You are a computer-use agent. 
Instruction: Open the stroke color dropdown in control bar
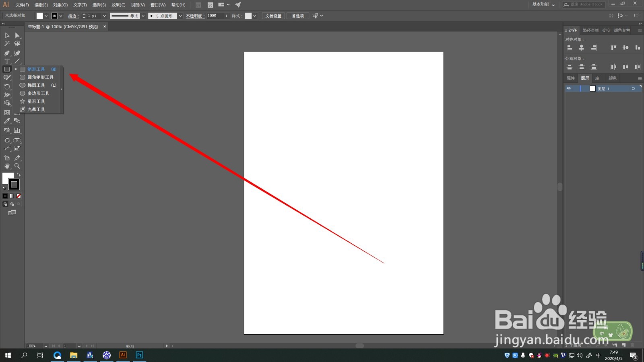click(61, 16)
